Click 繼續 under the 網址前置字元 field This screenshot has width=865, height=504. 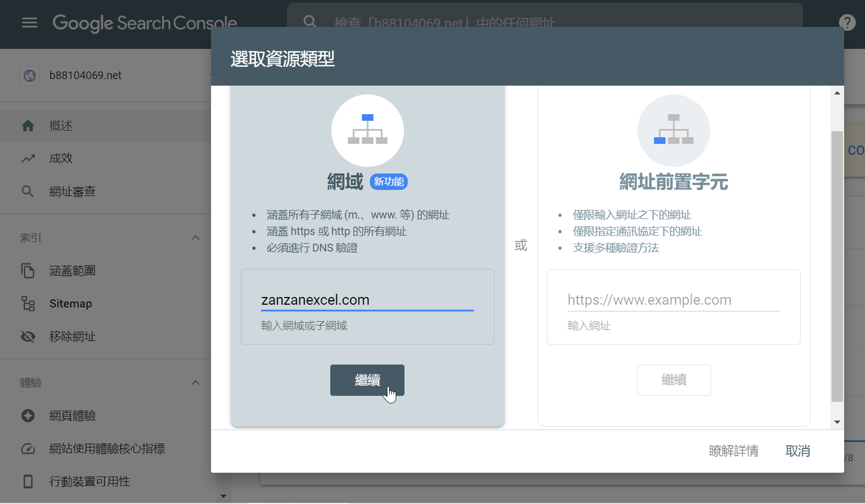pos(674,380)
